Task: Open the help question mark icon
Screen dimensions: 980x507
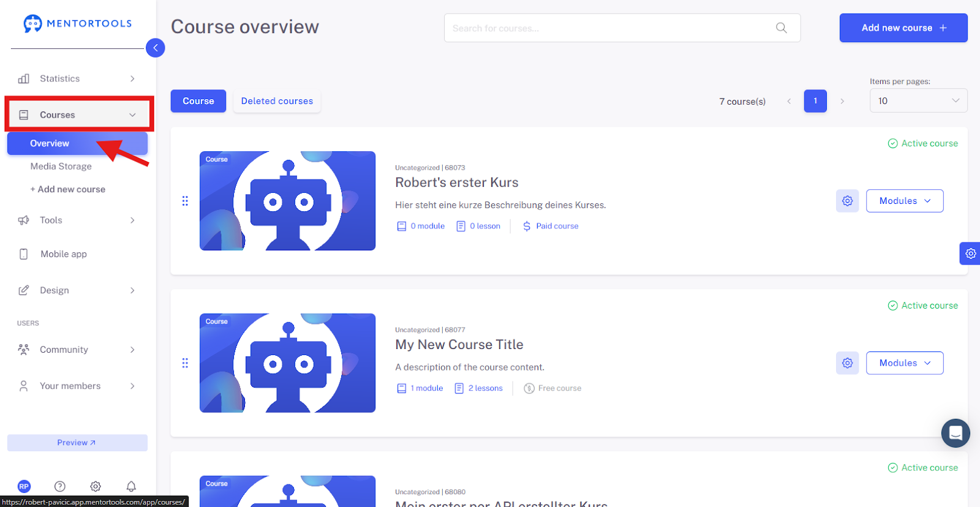Action: pyautogui.click(x=60, y=486)
